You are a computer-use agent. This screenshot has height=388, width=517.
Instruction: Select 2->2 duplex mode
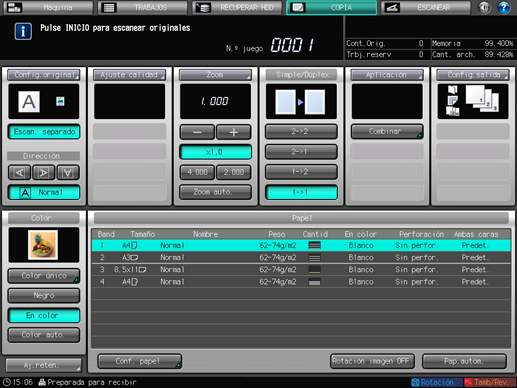tap(301, 131)
